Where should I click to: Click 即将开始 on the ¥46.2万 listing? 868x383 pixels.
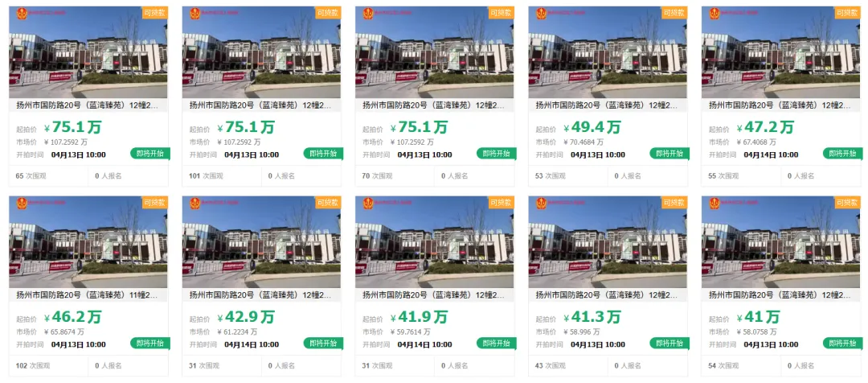[x=150, y=344]
